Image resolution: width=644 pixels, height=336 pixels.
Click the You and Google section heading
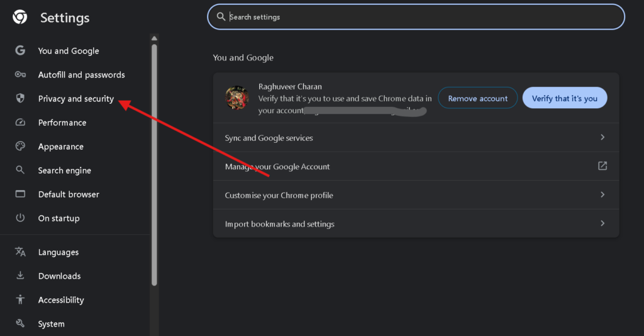point(243,57)
